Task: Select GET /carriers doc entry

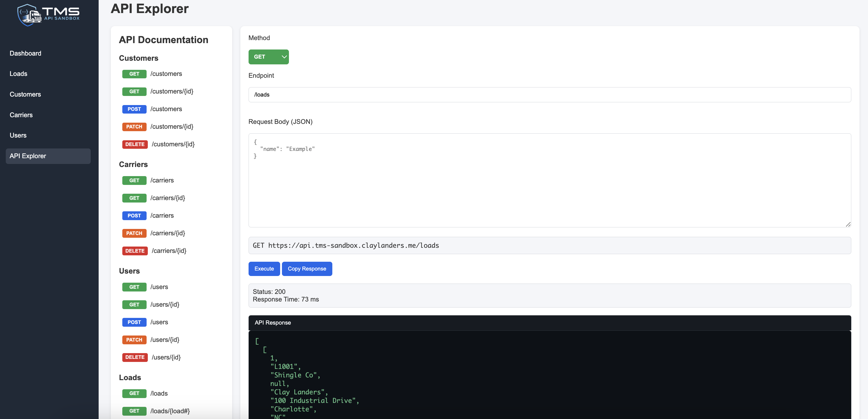Action: click(x=148, y=180)
